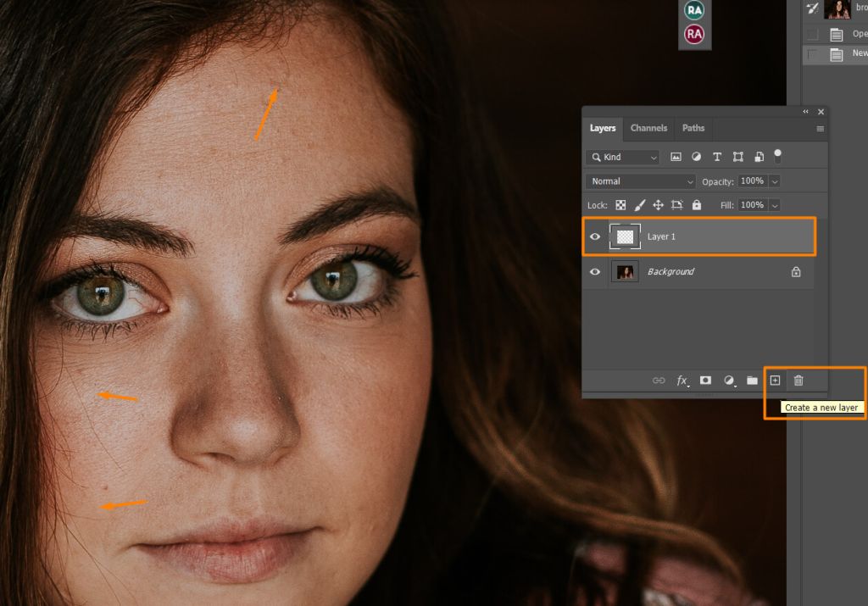This screenshot has width=868, height=606.
Task: Click the Link layers chain icon
Action: click(659, 381)
